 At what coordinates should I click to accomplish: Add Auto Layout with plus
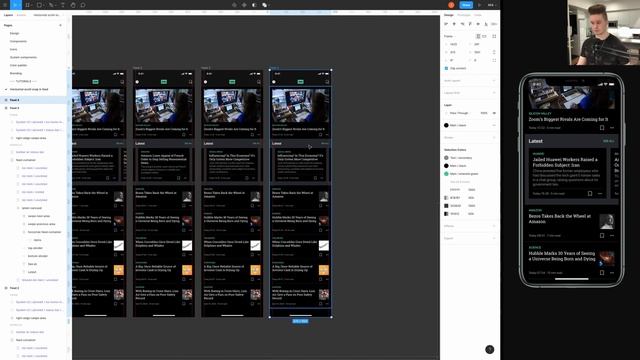(x=494, y=81)
